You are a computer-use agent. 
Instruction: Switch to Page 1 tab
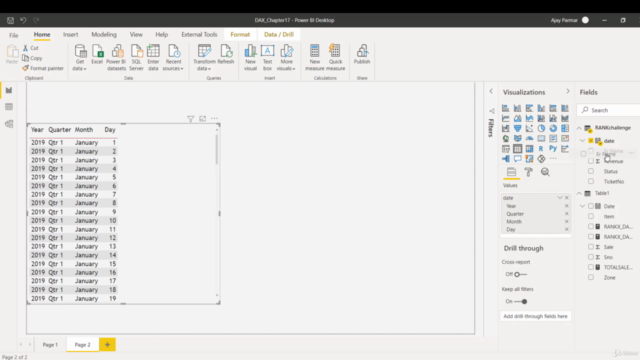(50, 345)
